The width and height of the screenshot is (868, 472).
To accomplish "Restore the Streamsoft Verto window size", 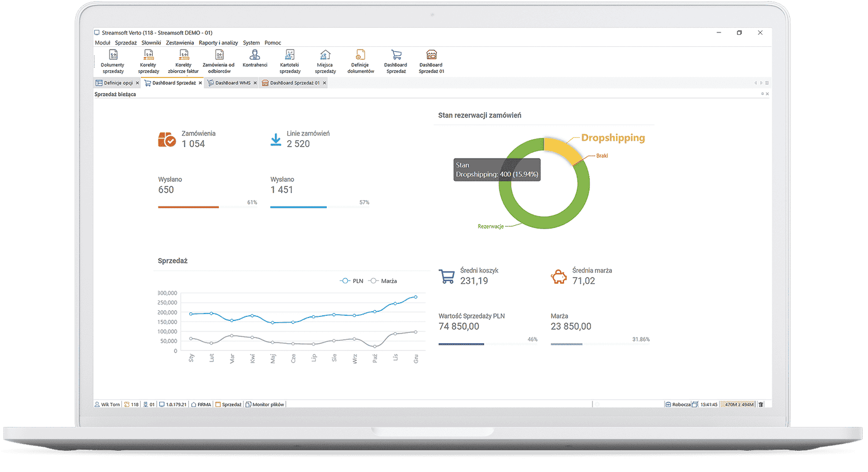I will pos(739,33).
